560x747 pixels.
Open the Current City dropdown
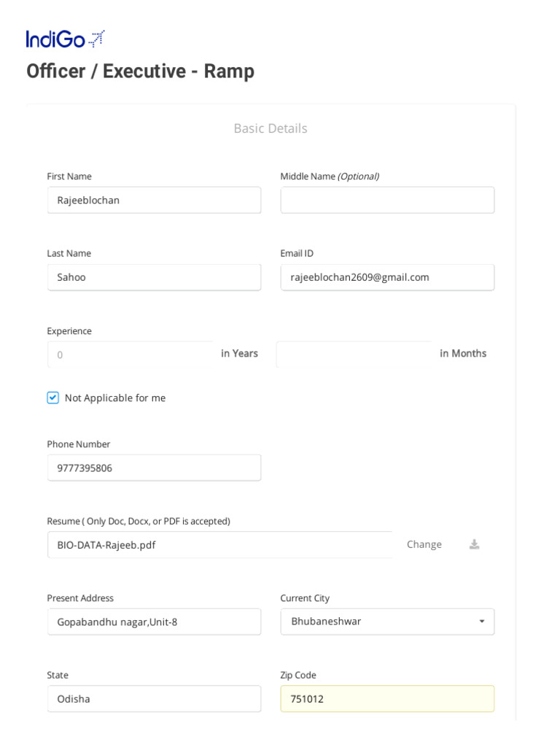(x=387, y=622)
